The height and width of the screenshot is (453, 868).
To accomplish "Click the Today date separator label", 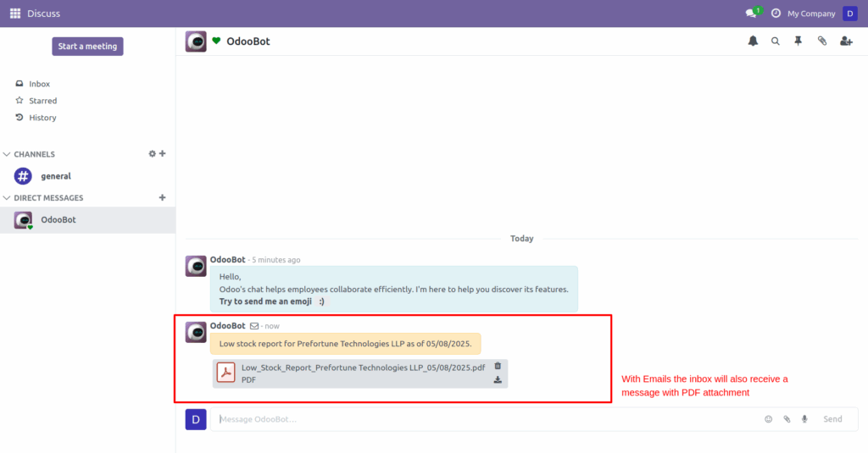I will pos(522,239).
